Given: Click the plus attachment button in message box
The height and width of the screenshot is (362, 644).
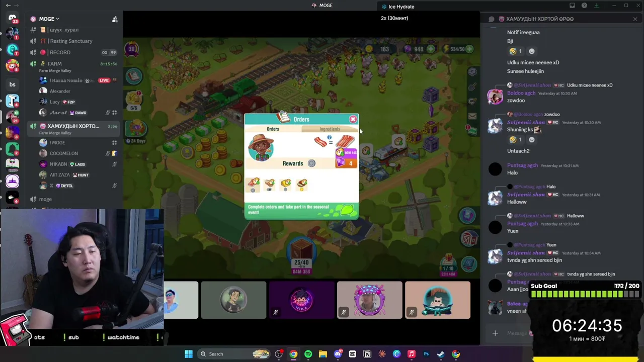Looking at the screenshot, I should [495, 333].
